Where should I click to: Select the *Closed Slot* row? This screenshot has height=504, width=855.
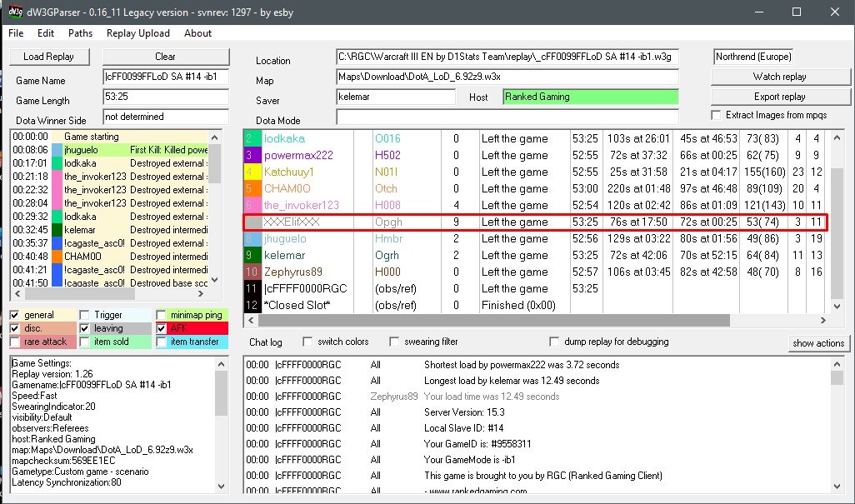[x=536, y=306]
